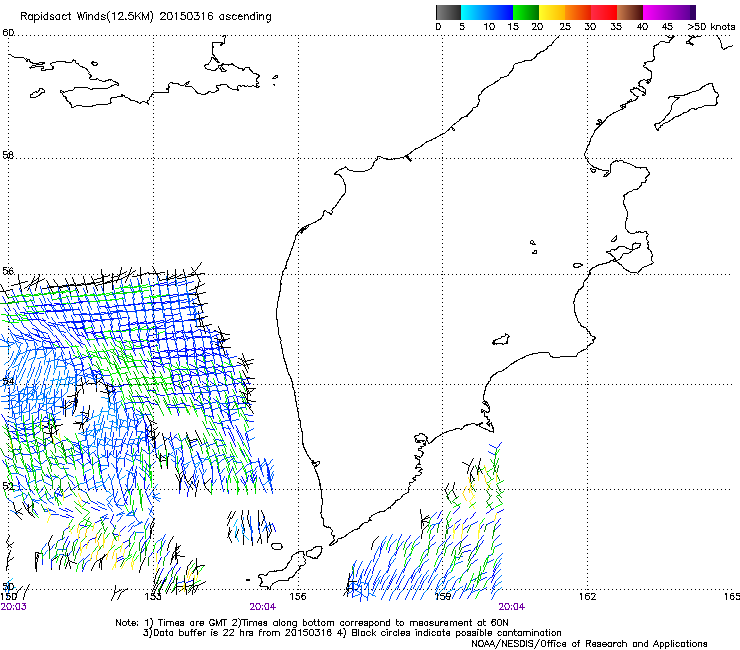Click the gray 0-5 knots legend swatch
The height and width of the screenshot is (650, 740).
pyautogui.click(x=448, y=12)
